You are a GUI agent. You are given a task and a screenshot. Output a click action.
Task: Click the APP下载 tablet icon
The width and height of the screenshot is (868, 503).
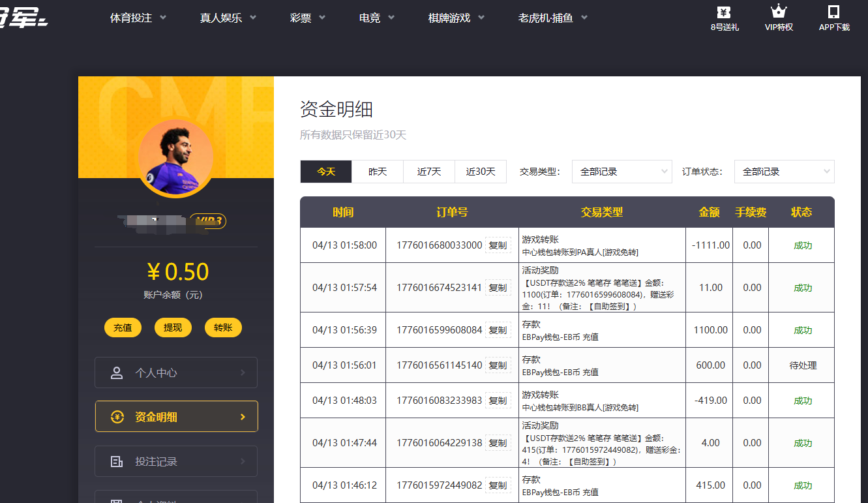coord(833,12)
